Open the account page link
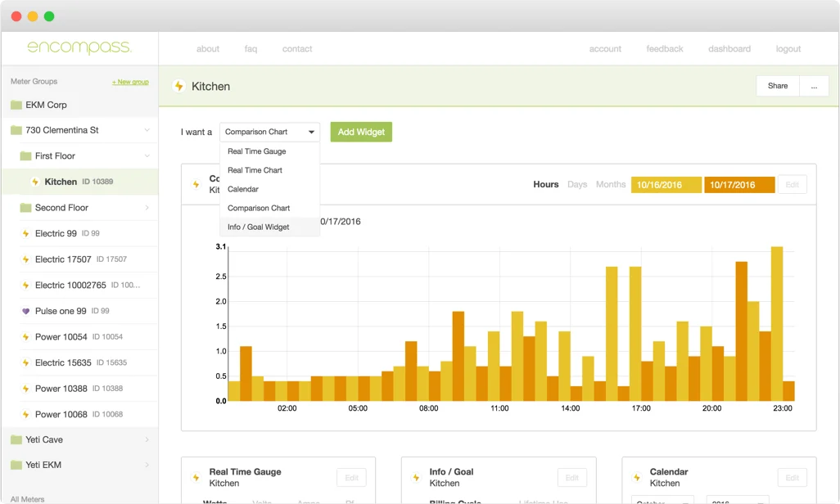Image resolution: width=840 pixels, height=504 pixels. click(x=605, y=49)
